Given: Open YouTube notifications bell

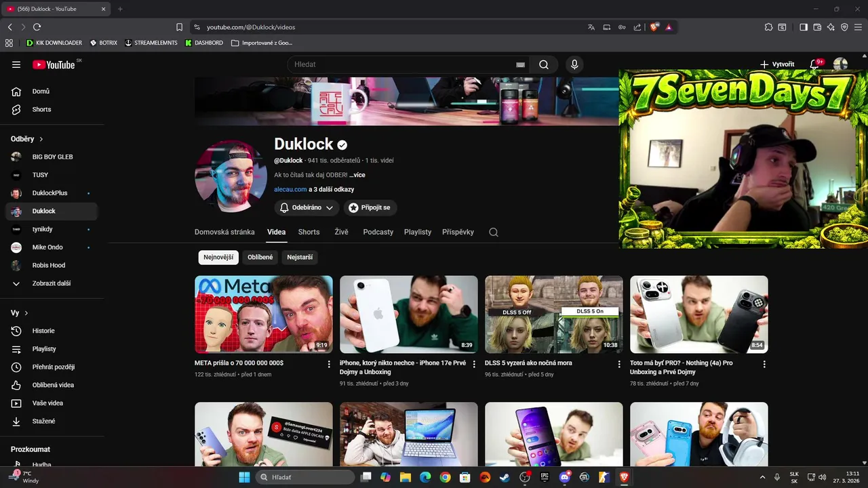Looking at the screenshot, I should pyautogui.click(x=814, y=64).
